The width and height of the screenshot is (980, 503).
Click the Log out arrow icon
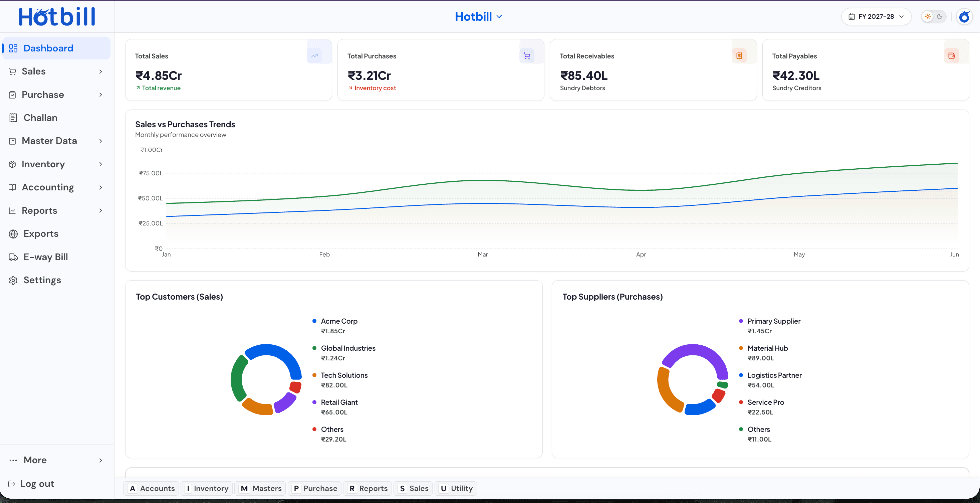tap(12, 484)
